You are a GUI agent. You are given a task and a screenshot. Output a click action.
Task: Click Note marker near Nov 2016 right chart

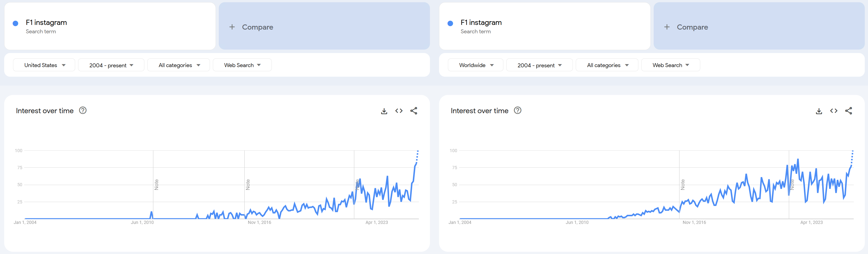683,184
